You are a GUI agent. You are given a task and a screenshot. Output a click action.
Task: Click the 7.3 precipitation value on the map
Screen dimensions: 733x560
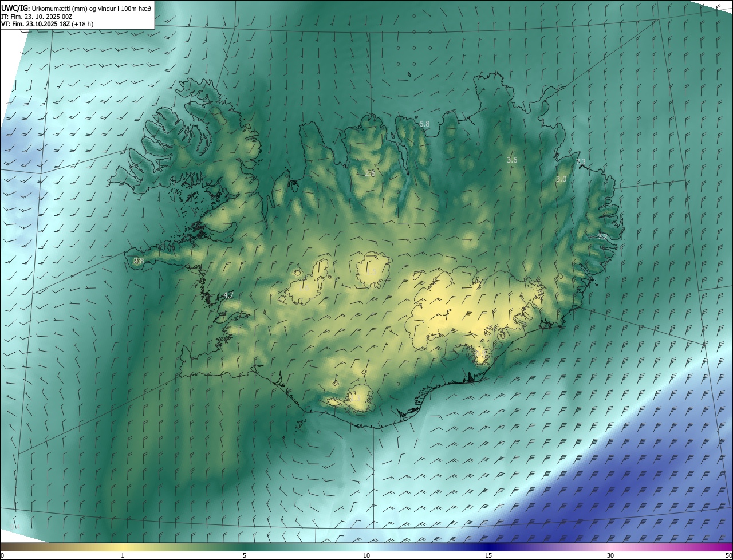pos(581,161)
